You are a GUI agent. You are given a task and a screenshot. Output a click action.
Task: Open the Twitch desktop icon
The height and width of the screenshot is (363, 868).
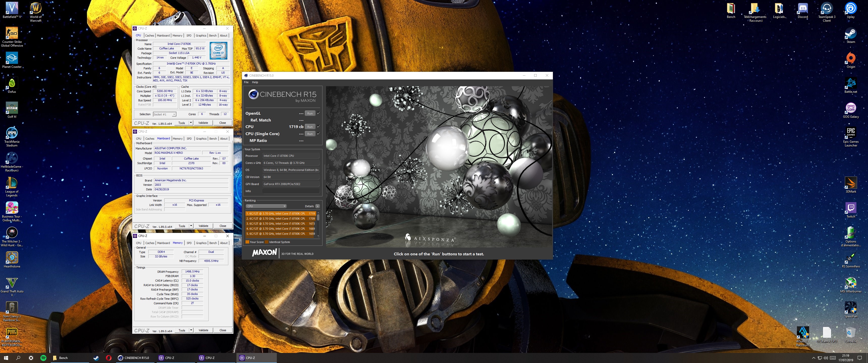click(x=851, y=210)
